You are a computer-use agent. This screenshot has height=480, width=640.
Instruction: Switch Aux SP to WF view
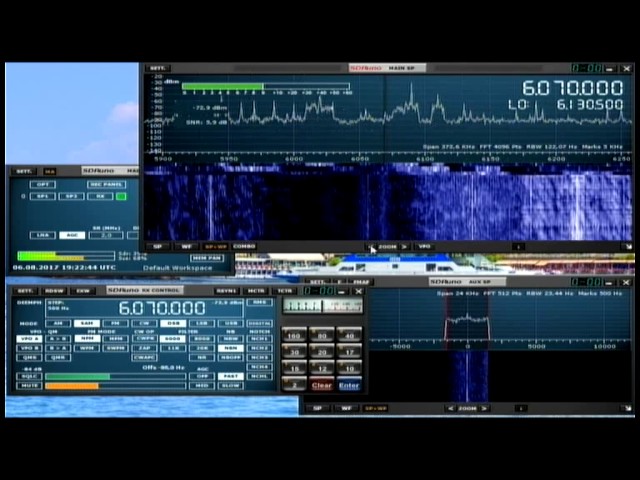click(x=346, y=408)
